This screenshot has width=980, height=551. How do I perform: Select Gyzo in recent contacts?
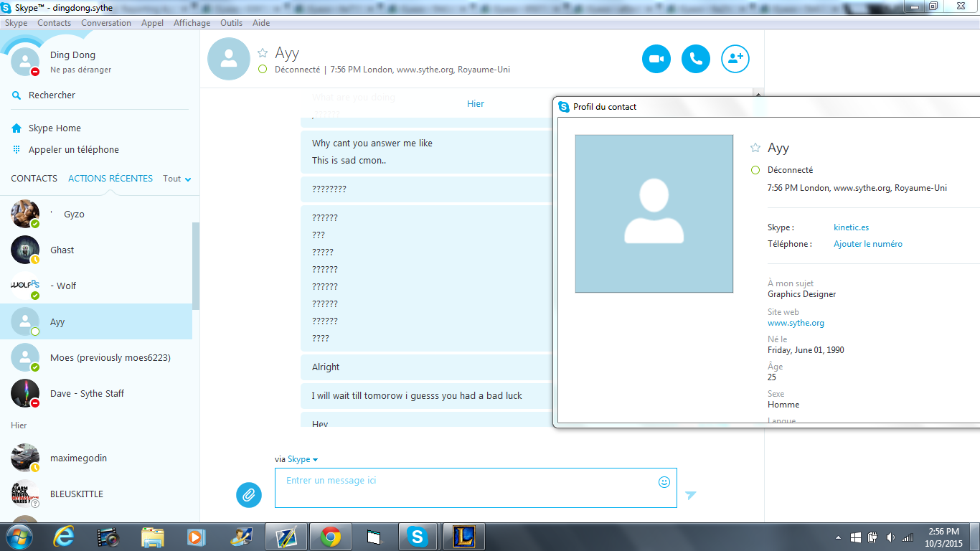click(x=96, y=214)
